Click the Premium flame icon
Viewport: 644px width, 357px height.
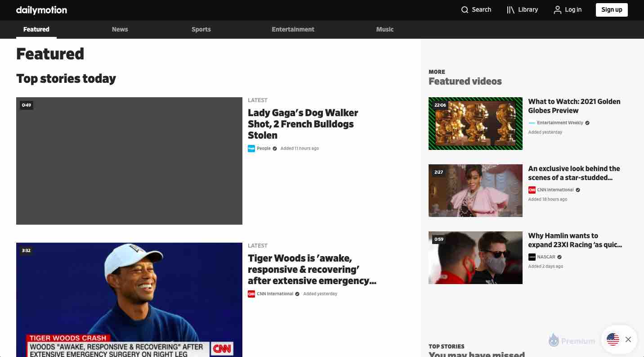pos(554,340)
